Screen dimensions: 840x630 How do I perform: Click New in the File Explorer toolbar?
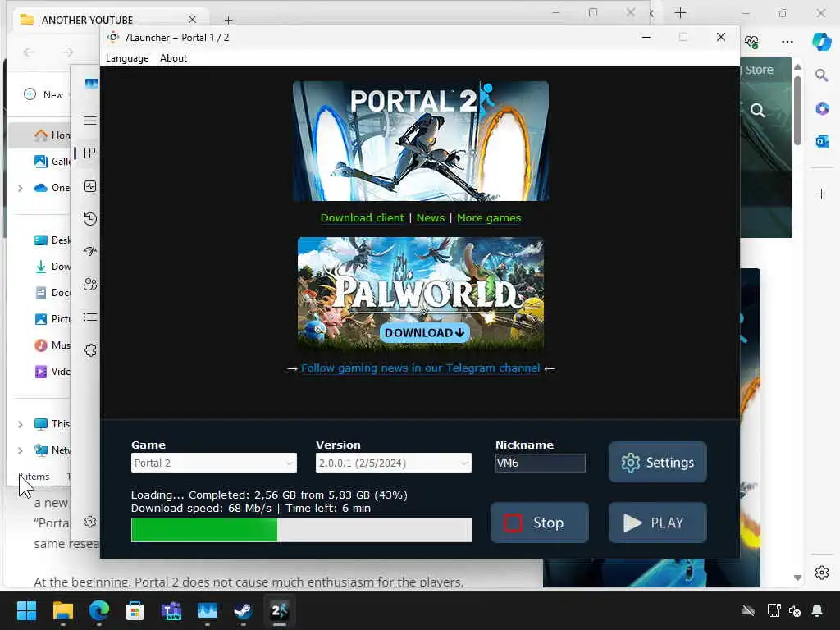pos(45,94)
